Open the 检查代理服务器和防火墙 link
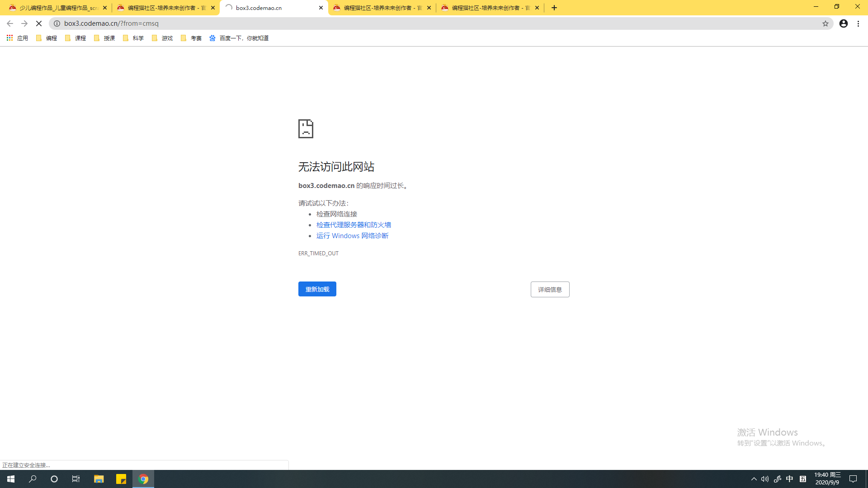This screenshot has height=488, width=868. point(354,225)
